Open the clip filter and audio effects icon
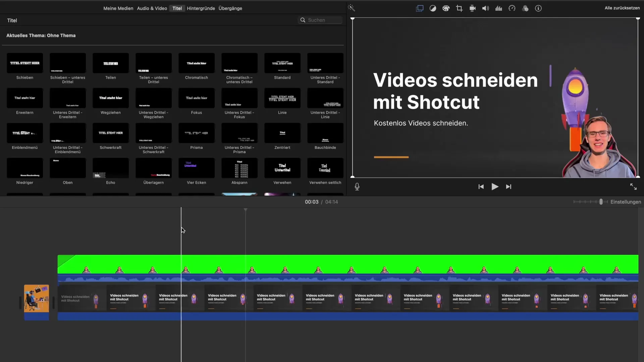 coord(525,8)
